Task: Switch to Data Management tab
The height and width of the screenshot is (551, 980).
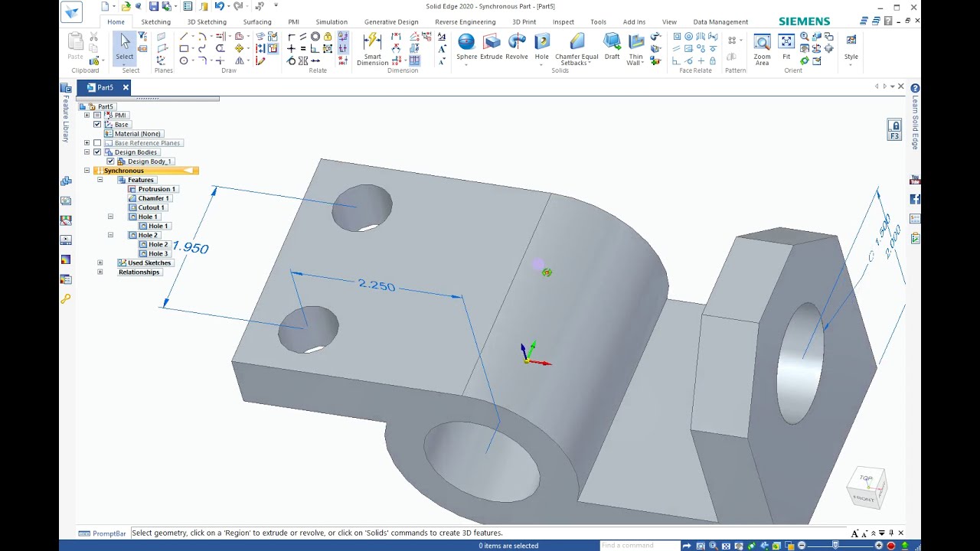Action: pyautogui.click(x=720, y=21)
